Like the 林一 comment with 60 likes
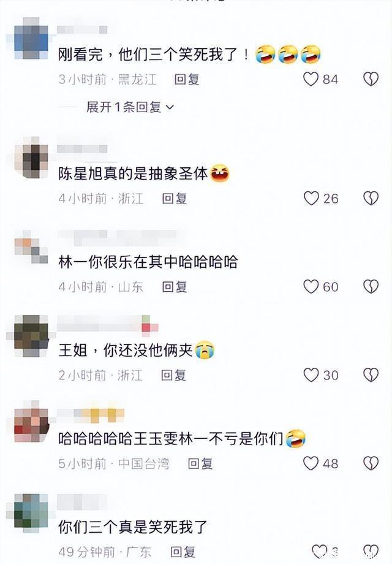The height and width of the screenshot is (564, 392). tap(311, 287)
